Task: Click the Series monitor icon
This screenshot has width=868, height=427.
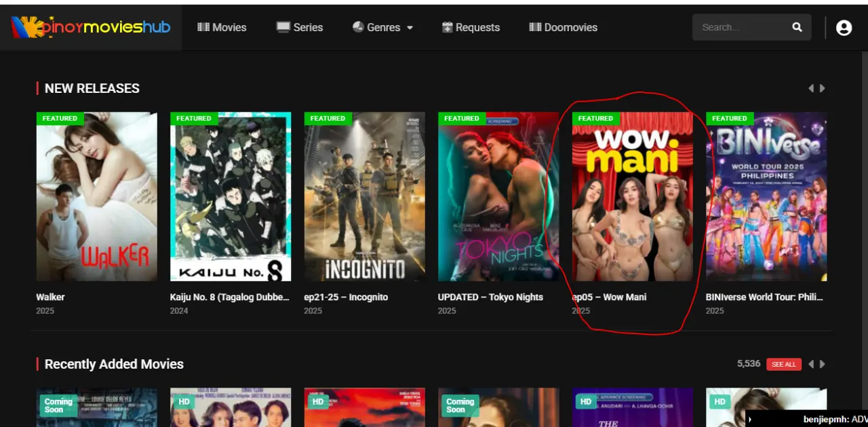Action: 283,27
